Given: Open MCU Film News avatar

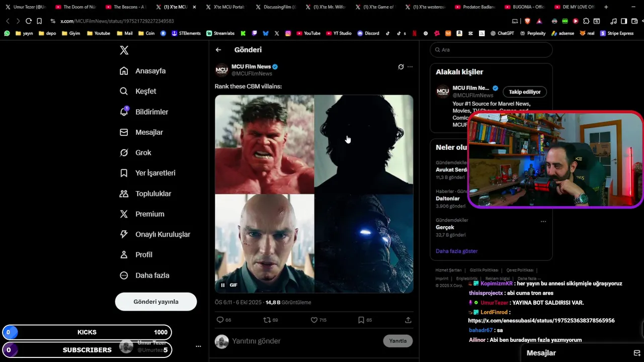Looking at the screenshot, I should pyautogui.click(x=221, y=70).
